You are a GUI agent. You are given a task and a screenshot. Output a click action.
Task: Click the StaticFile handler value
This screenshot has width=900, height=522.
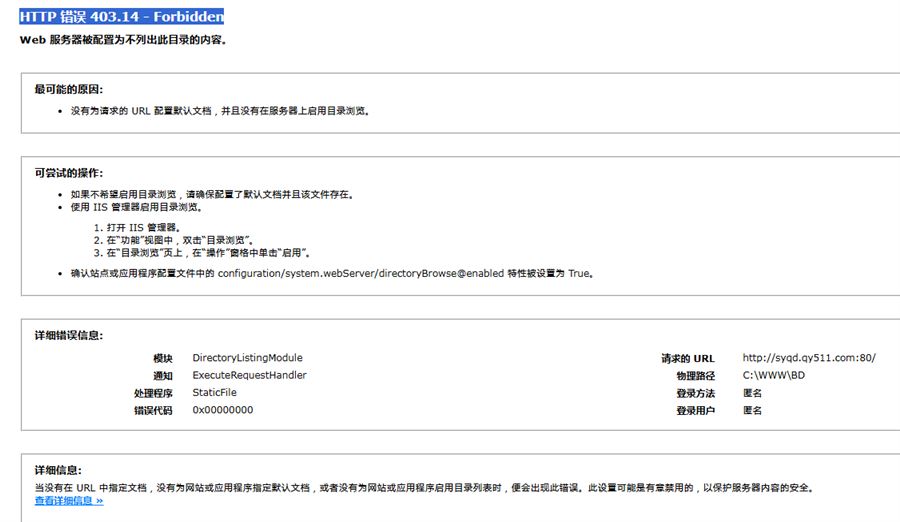pyautogui.click(x=214, y=393)
